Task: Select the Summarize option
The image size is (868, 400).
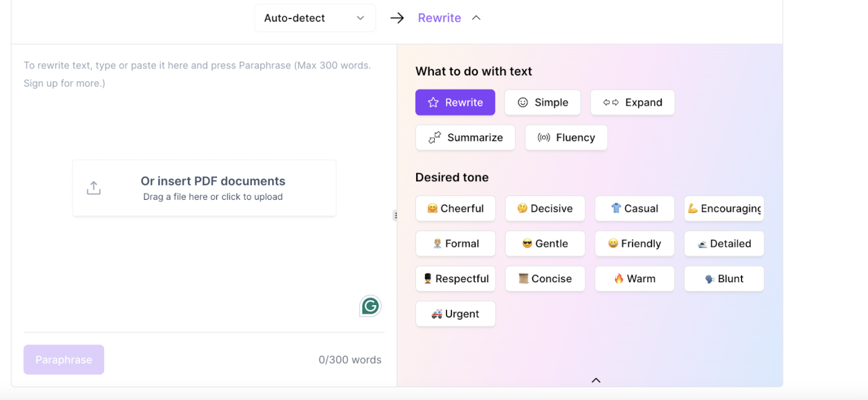Action: 465,138
